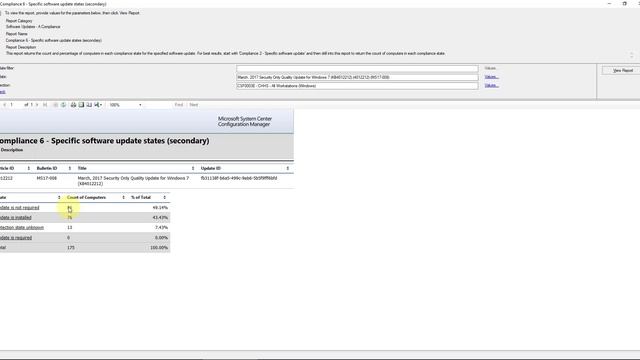This screenshot has width=640, height=360.
Task: Select the Update ID GUID cell
Action: coord(239,178)
